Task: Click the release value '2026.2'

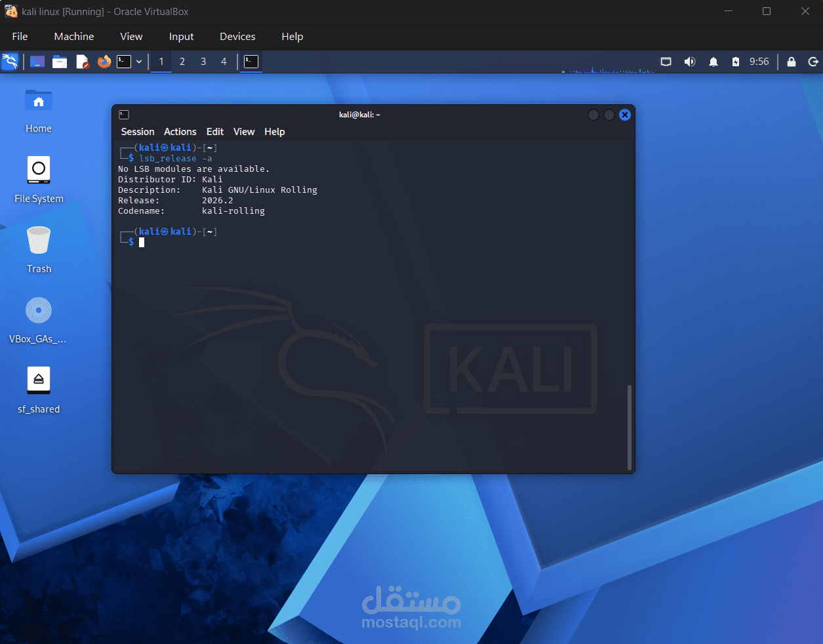Action: pos(218,200)
